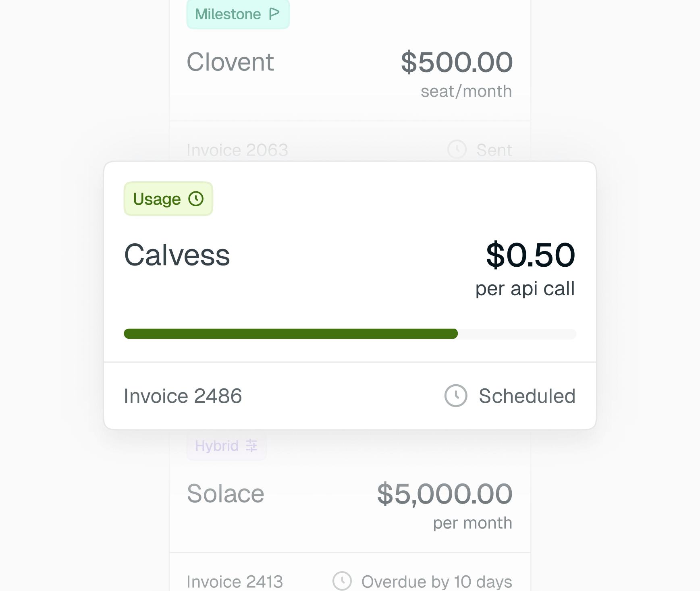This screenshot has height=591, width=700.
Task: Open Invoice 2413
Action: tap(235, 581)
